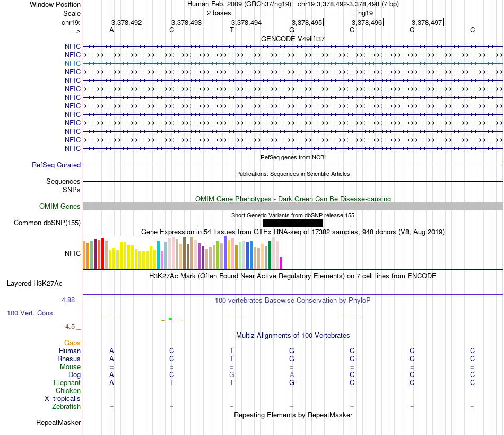Click the green PhyloP conservation marker
This screenshot has height=435, width=504.
point(170,319)
